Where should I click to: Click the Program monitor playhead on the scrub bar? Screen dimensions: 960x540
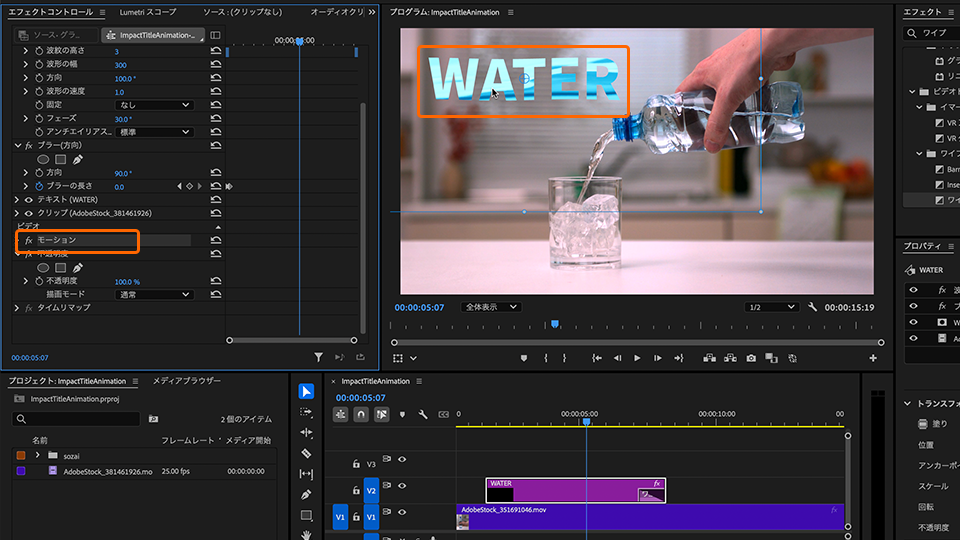pos(555,324)
